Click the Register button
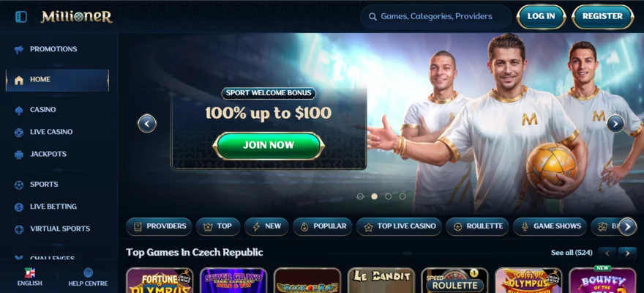The height and width of the screenshot is (293, 644). click(x=602, y=16)
